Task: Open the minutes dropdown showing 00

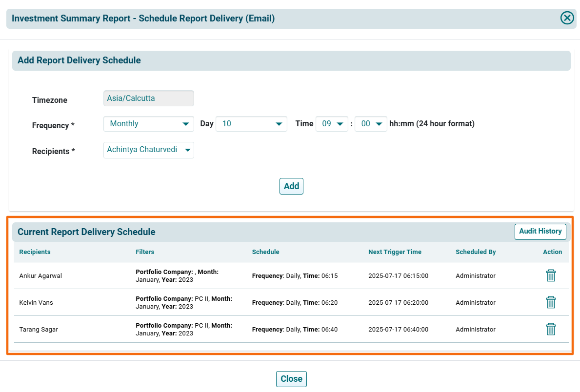Action: (371, 124)
